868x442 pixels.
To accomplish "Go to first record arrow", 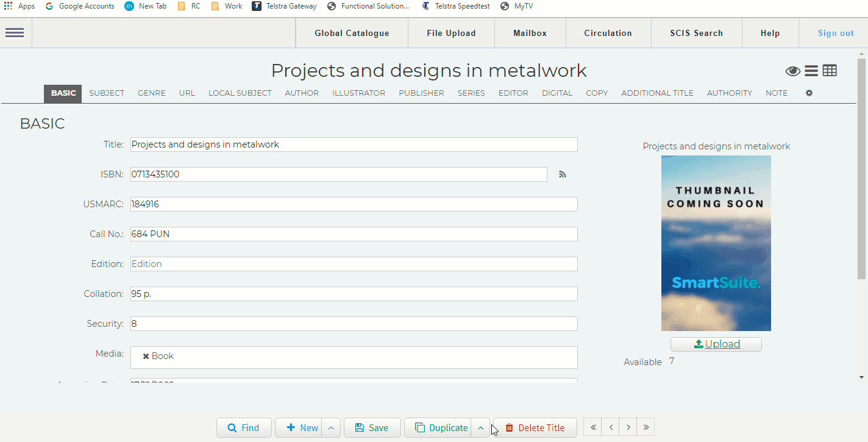I will 592,427.
